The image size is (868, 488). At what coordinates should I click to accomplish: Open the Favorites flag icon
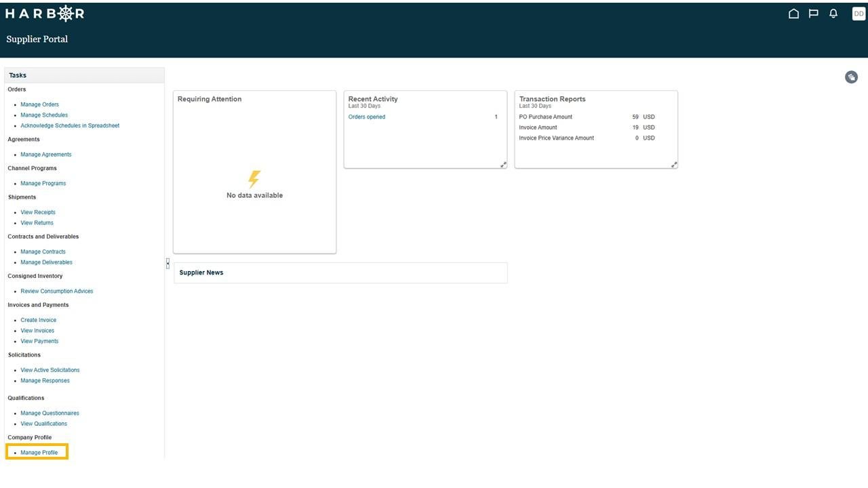pyautogui.click(x=814, y=14)
